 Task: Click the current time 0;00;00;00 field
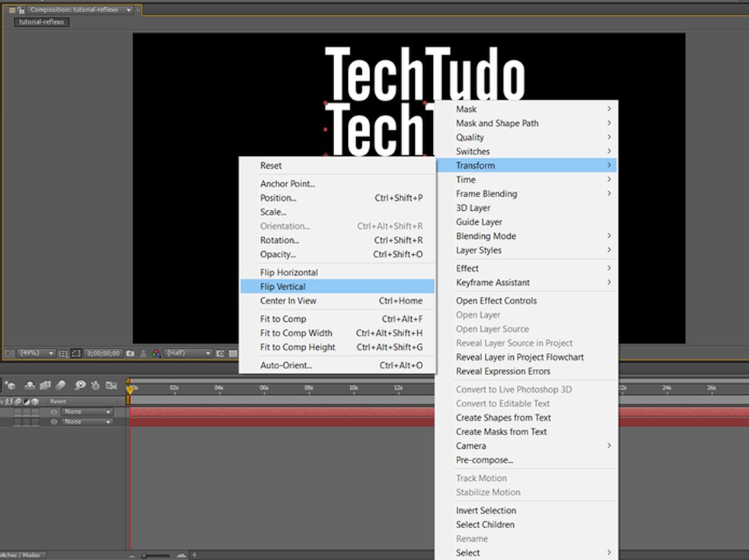pos(104,353)
